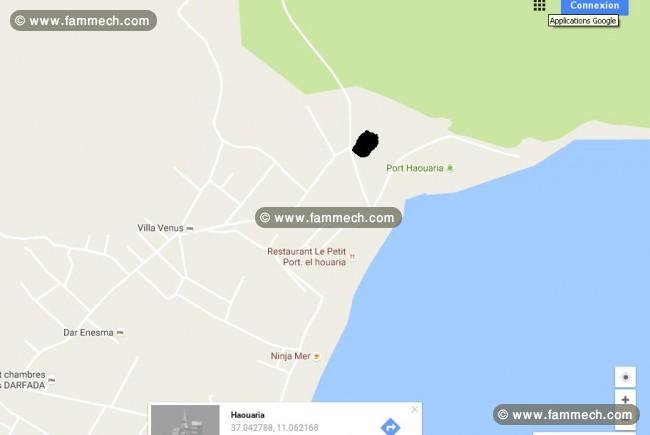Open the Haouaria street view thumbnail
Viewport: 650px width, 435px height.
[185, 420]
